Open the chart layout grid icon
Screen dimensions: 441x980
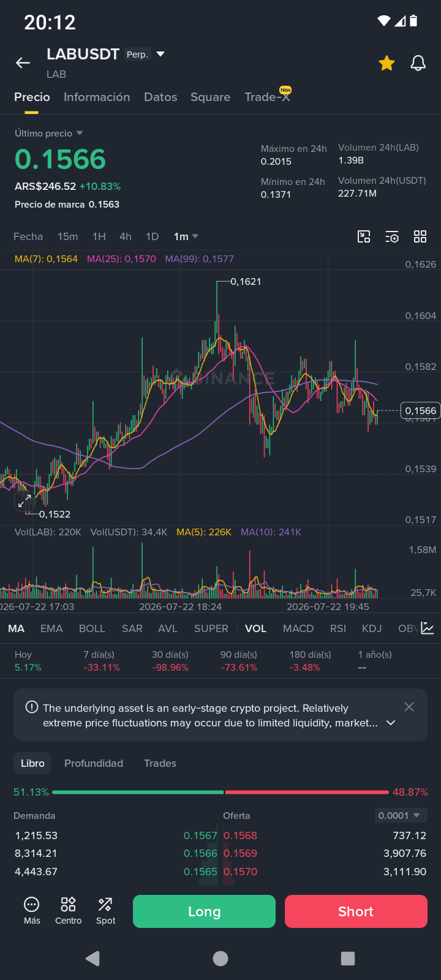pos(420,236)
